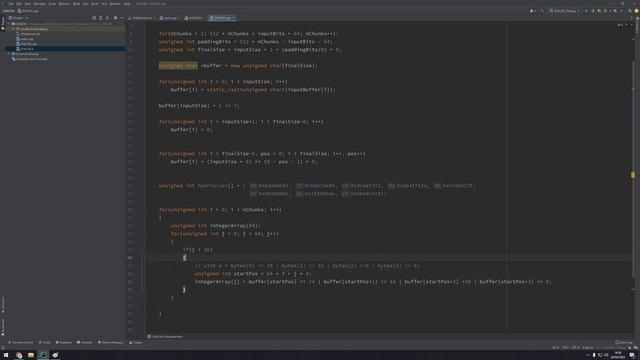Click the Stop icon in the toolbar
The image size is (640, 360).
[622, 11]
